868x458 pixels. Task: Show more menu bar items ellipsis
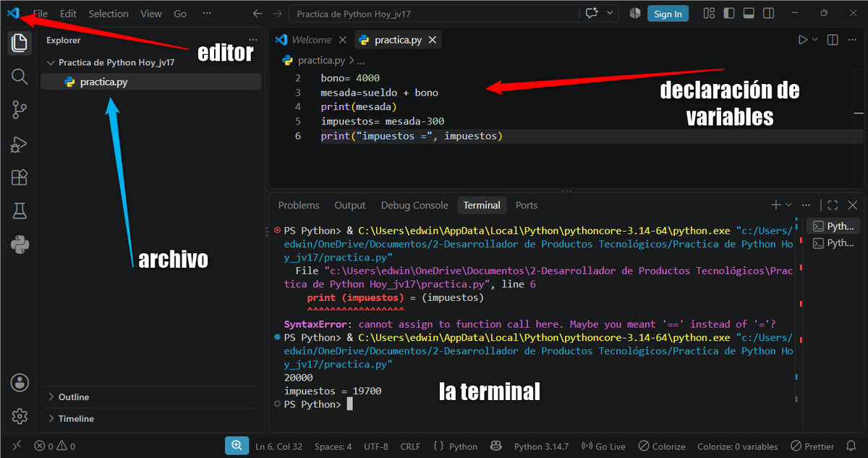click(207, 14)
